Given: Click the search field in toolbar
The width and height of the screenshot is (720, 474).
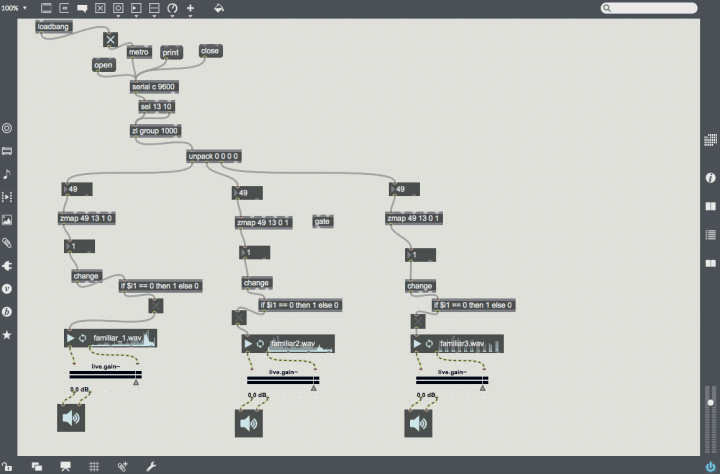Looking at the screenshot, I should pyautogui.click(x=649, y=8).
